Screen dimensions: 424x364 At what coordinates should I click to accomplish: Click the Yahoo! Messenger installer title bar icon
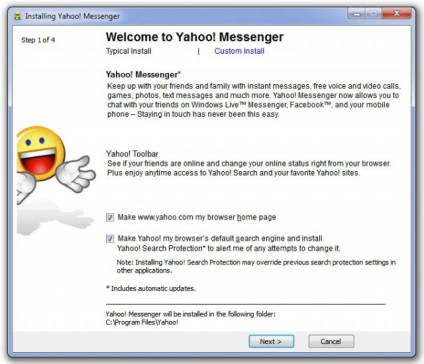click(x=18, y=16)
